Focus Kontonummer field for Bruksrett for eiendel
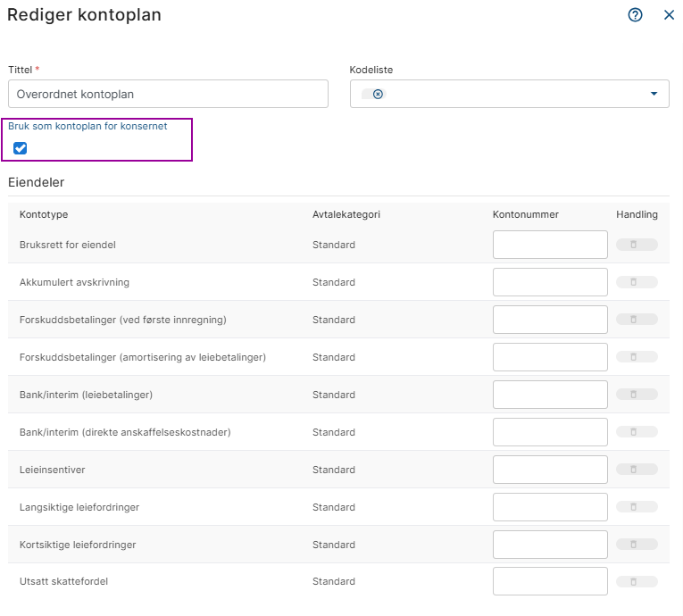The width and height of the screenshot is (683, 616). (550, 245)
